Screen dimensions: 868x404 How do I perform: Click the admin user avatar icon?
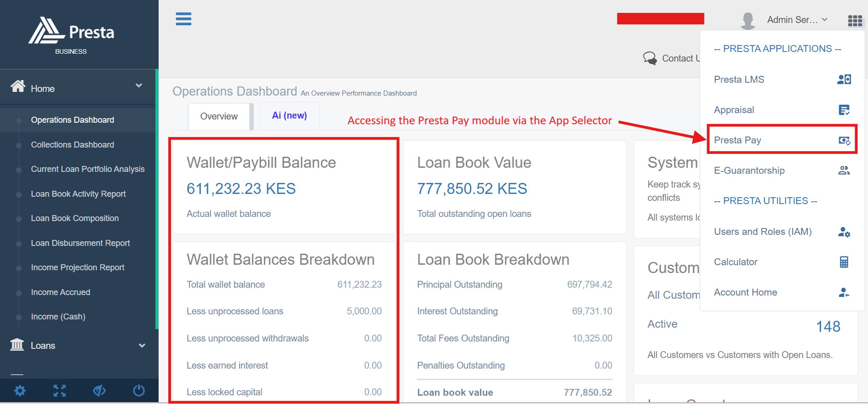point(748,21)
